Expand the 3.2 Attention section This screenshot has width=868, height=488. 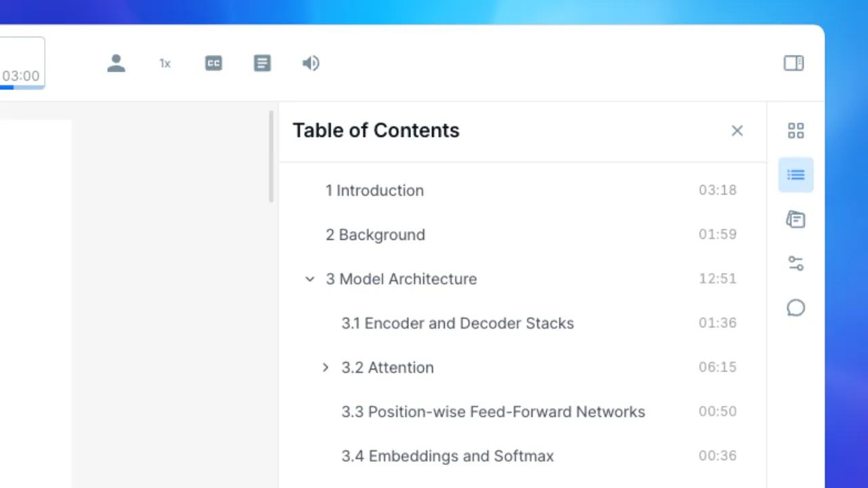pos(325,367)
